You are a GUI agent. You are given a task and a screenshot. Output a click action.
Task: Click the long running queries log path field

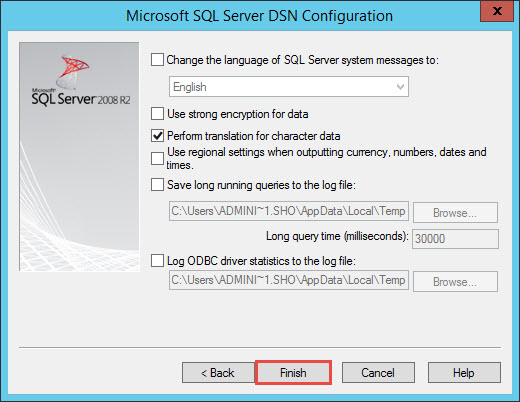(289, 211)
